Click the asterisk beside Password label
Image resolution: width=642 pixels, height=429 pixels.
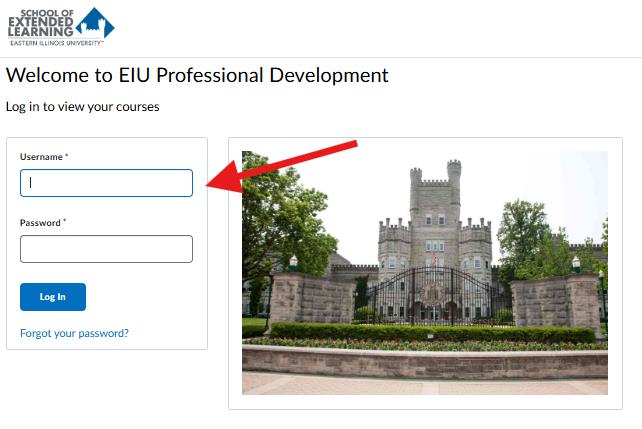64,221
